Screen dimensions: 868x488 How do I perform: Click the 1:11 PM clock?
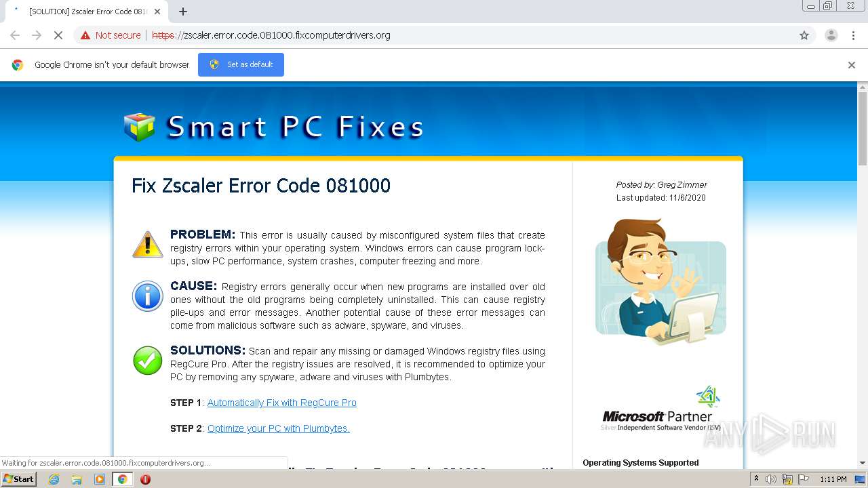coord(833,479)
